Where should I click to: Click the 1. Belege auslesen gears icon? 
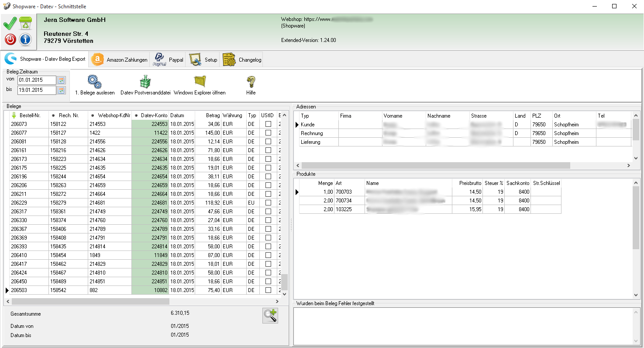pyautogui.click(x=94, y=82)
